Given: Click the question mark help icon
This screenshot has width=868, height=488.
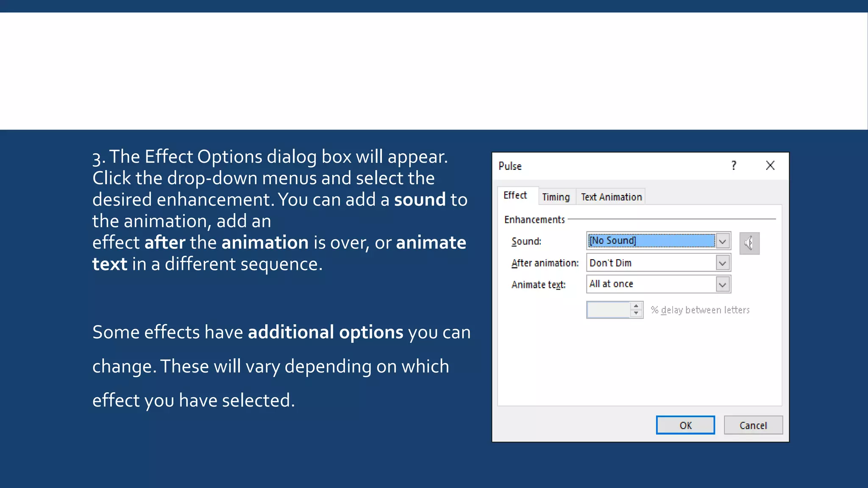Looking at the screenshot, I should point(734,166).
